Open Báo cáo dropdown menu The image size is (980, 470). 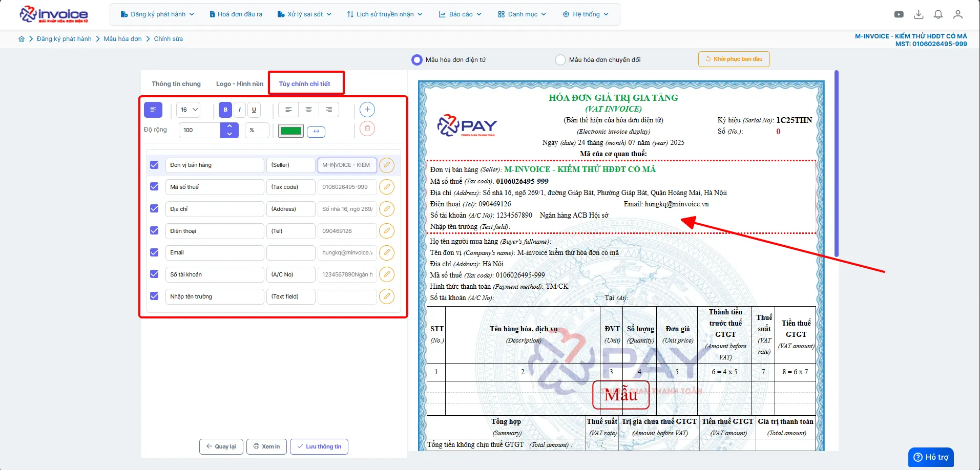point(460,14)
